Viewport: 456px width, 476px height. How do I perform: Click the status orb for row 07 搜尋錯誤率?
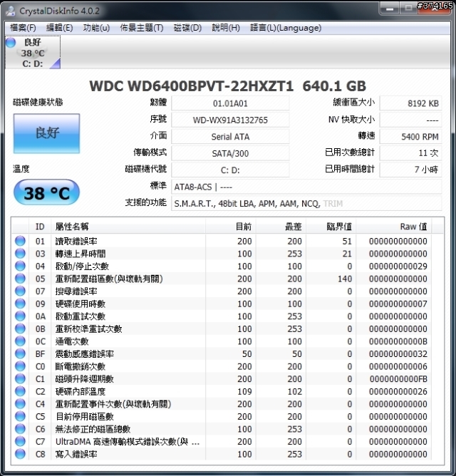(x=20, y=291)
